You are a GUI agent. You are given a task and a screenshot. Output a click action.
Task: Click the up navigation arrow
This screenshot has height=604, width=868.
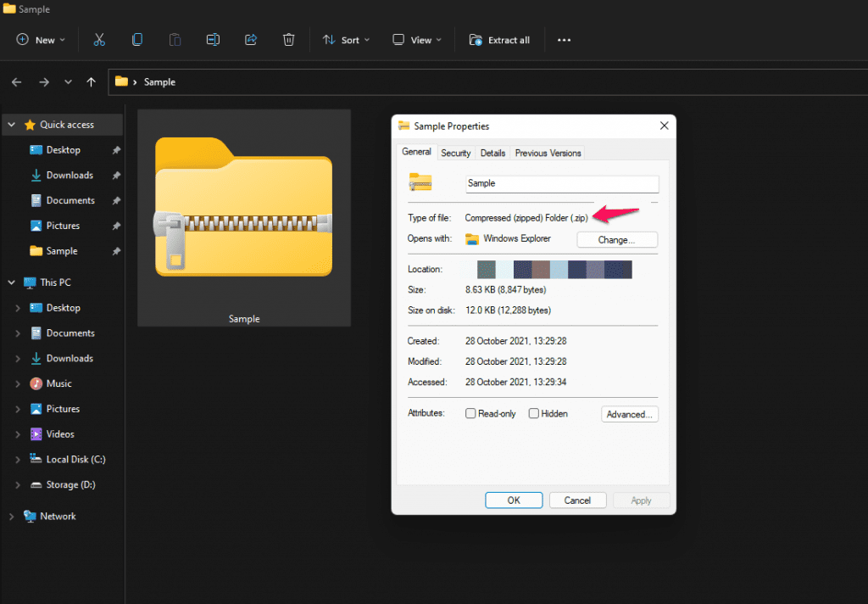pos(91,81)
